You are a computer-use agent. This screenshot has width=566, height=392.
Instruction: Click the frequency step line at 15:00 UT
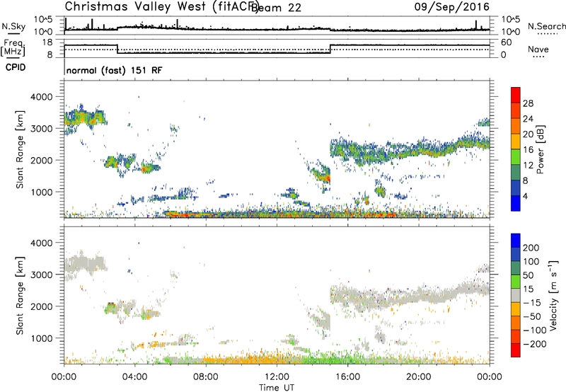coord(330,49)
